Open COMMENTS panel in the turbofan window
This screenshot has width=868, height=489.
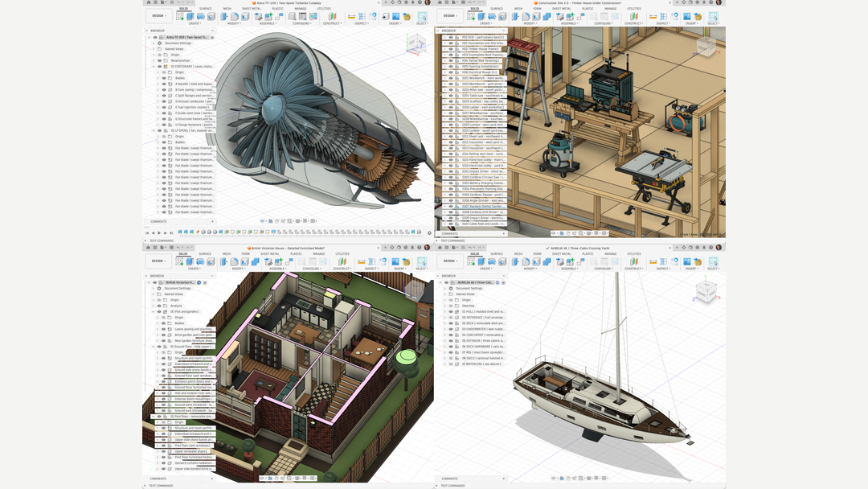click(180, 221)
